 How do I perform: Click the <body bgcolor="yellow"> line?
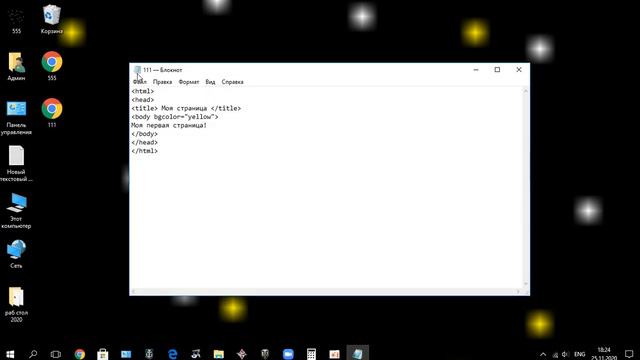175,117
